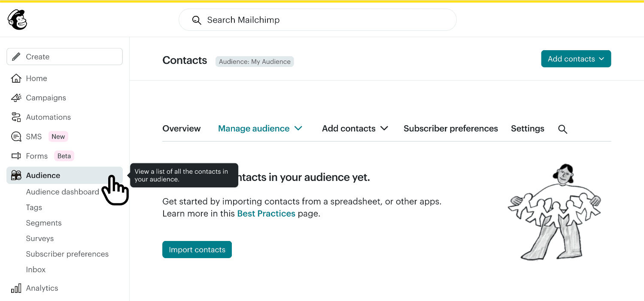The height and width of the screenshot is (301, 644).
Task: Switch to the Overview tab
Action: pos(182,129)
